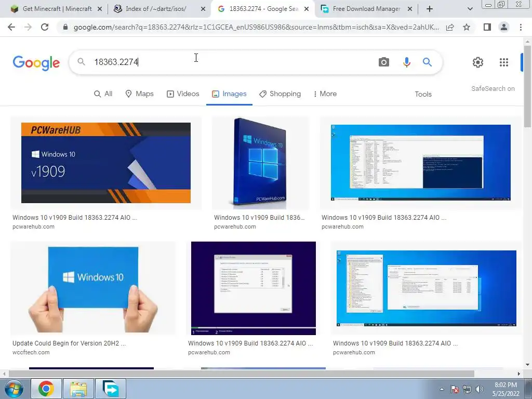Close the Free Download Manager tab
This screenshot has height=399, width=532.
(410, 9)
